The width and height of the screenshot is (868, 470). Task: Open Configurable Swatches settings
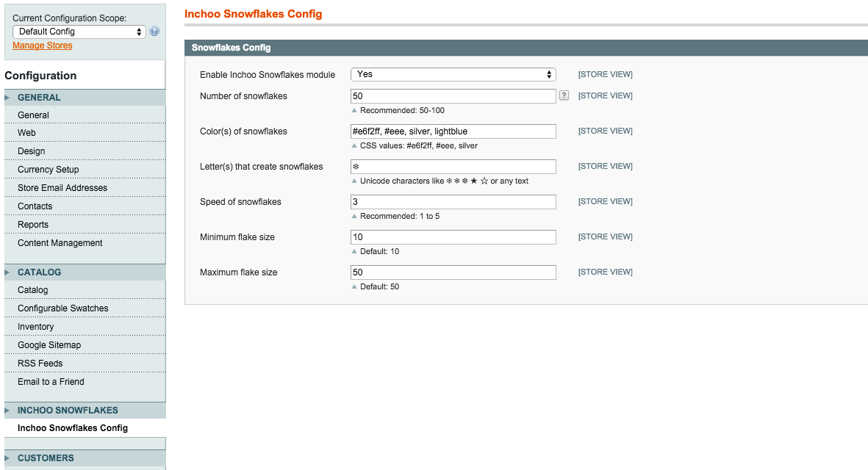pos(63,308)
